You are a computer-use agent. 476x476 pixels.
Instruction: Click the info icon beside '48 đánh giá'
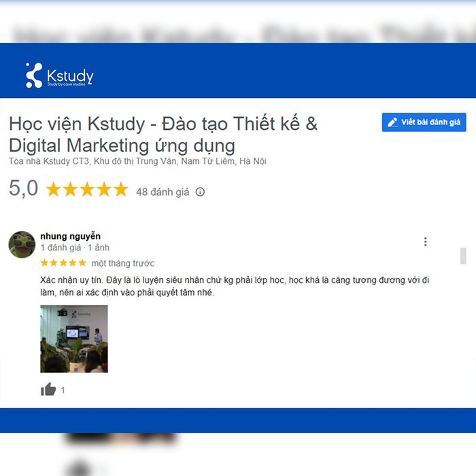point(200,192)
